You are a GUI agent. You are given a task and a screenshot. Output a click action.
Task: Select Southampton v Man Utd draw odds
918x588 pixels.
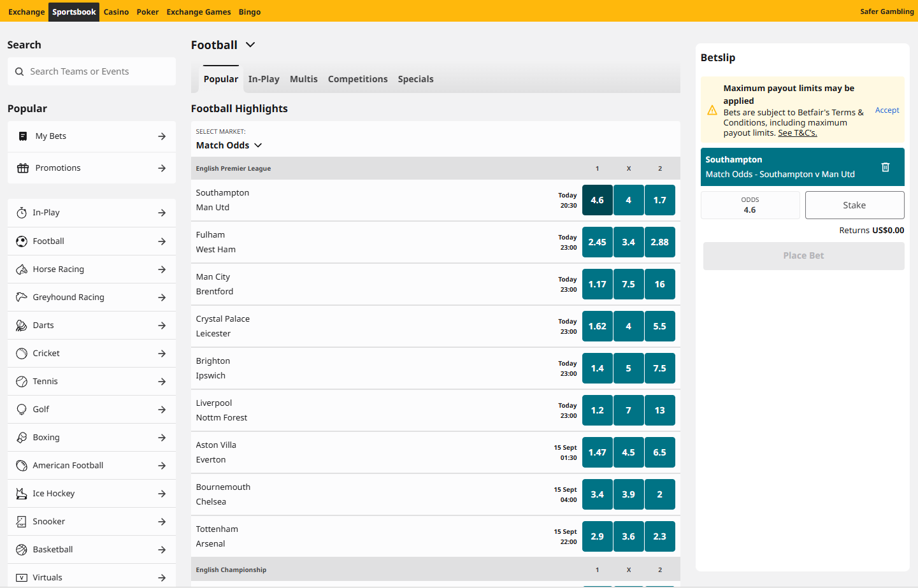pos(629,200)
